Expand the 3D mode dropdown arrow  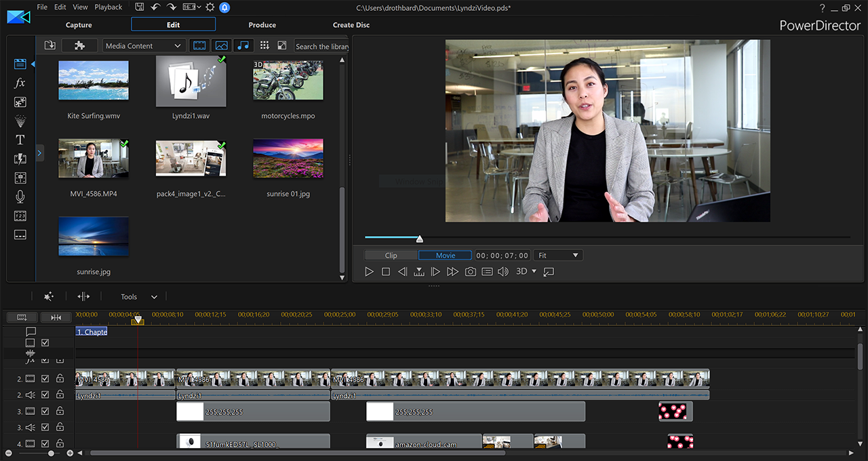click(x=534, y=271)
